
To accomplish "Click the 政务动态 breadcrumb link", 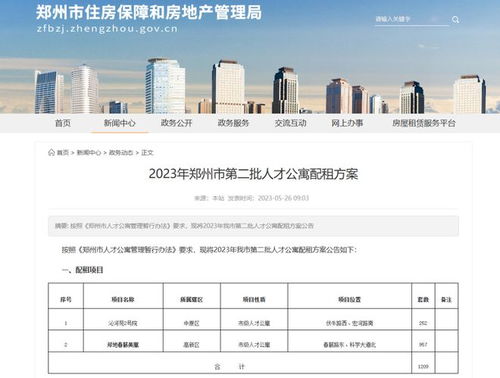I will tap(121, 153).
